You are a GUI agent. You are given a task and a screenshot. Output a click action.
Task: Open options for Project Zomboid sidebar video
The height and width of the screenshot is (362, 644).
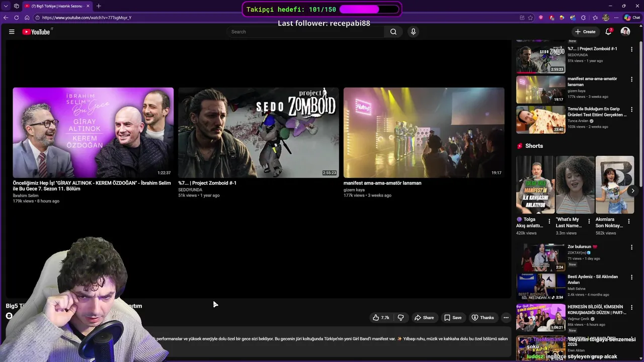point(631,49)
